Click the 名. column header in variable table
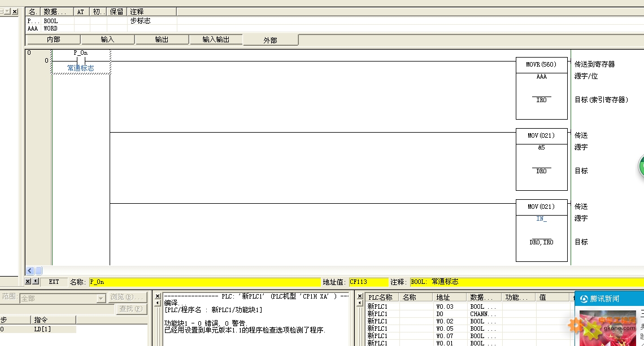 point(34,11)
